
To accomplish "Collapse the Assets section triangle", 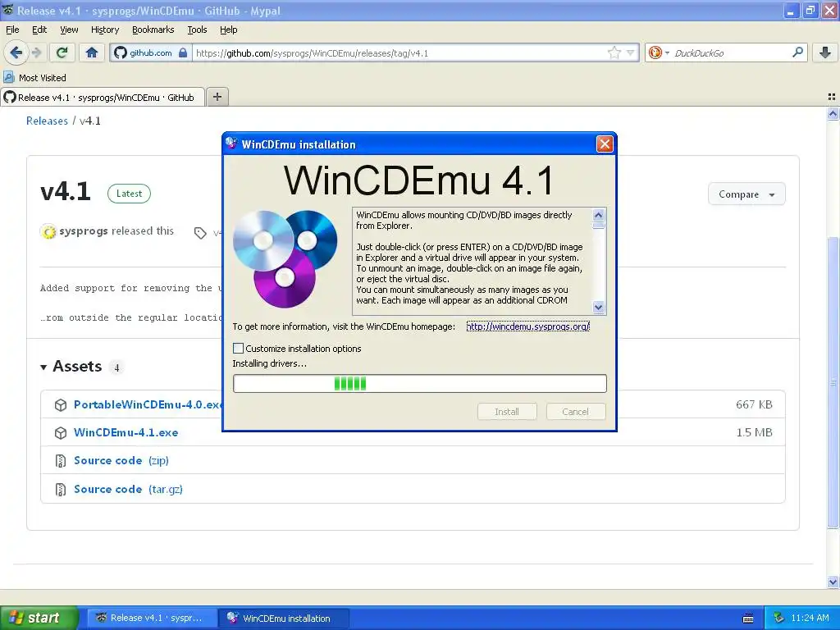I will [43, 367].
